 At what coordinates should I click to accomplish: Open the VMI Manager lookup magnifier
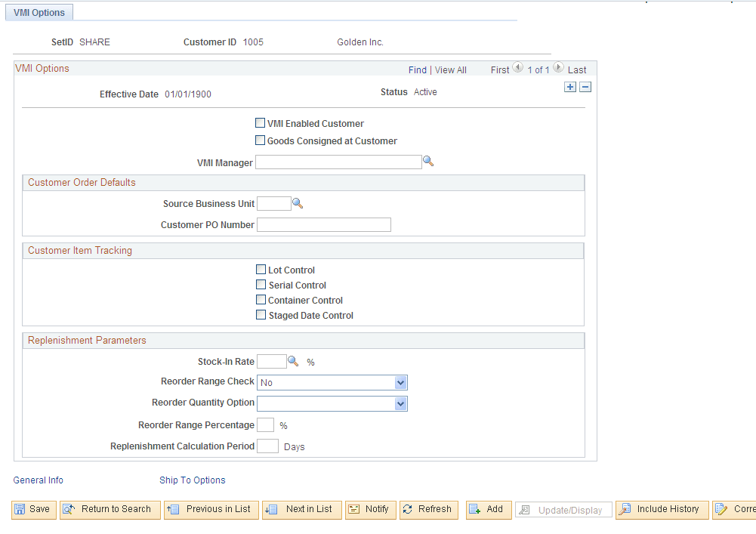tap(428, 162)
